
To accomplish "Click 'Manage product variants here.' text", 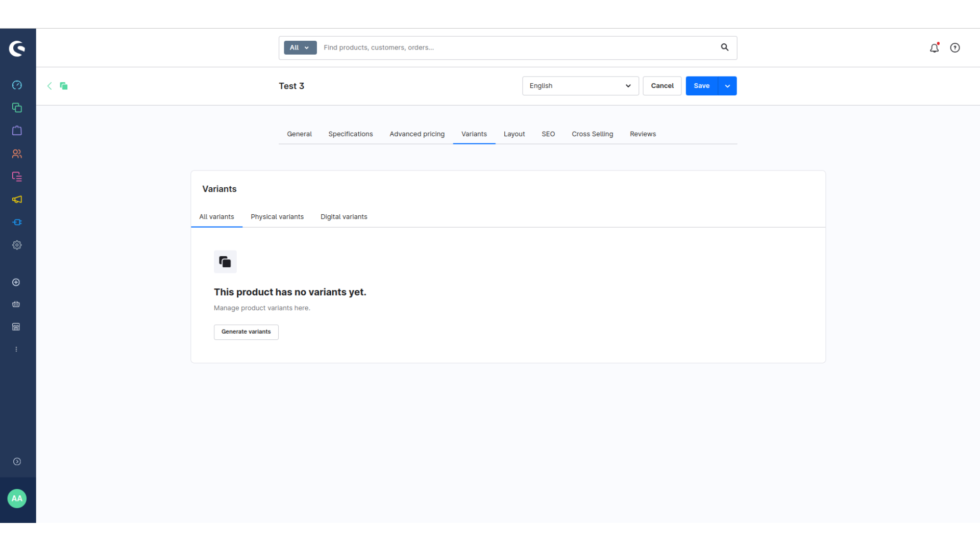I will coord(262,308).
